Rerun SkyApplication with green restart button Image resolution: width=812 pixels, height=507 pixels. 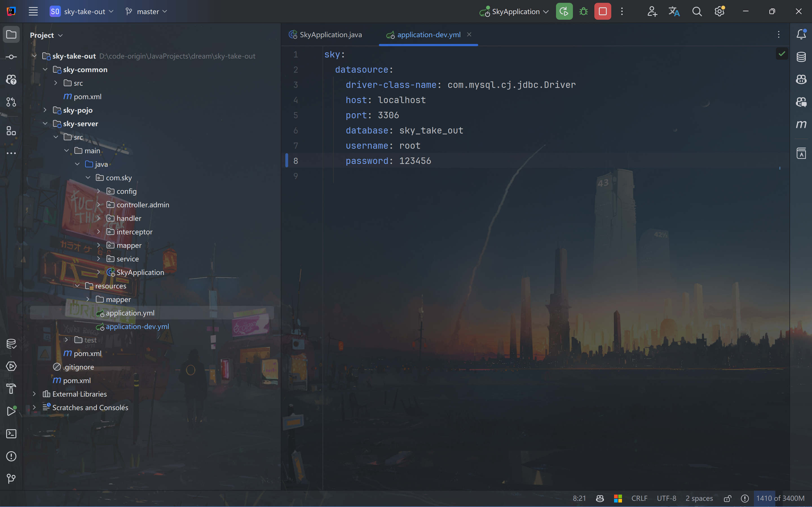[564, 11]
